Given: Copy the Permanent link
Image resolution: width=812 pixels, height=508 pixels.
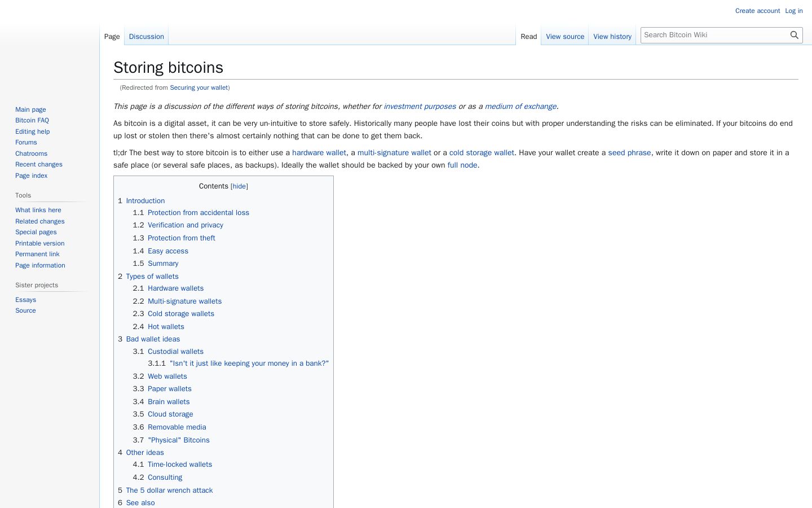Looking at the screenshot, I should [37, 254].
